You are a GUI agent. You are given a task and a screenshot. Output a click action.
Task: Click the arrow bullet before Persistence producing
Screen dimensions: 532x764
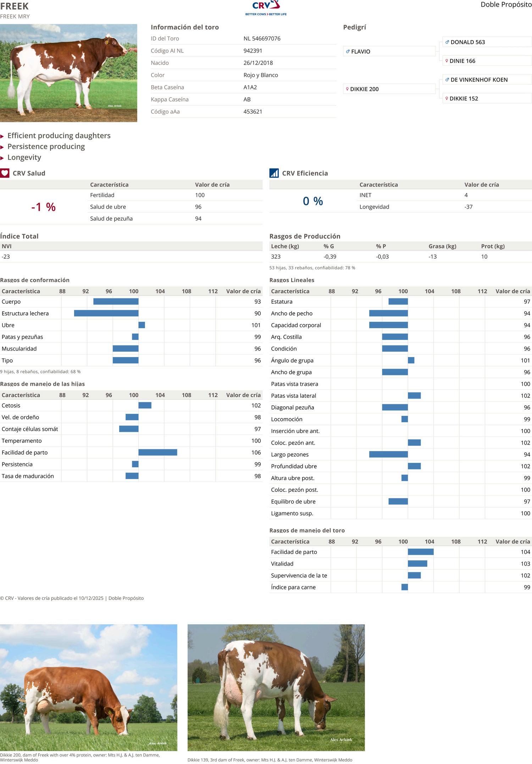tap(2, 147)
